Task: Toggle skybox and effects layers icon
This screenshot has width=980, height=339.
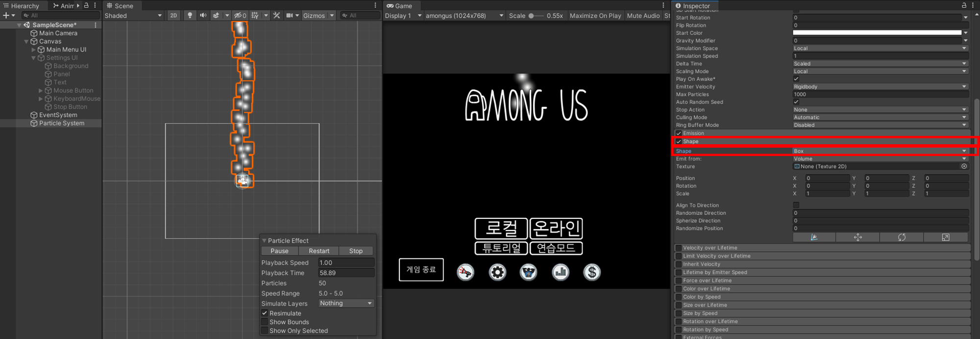Action: click(216, 16)
